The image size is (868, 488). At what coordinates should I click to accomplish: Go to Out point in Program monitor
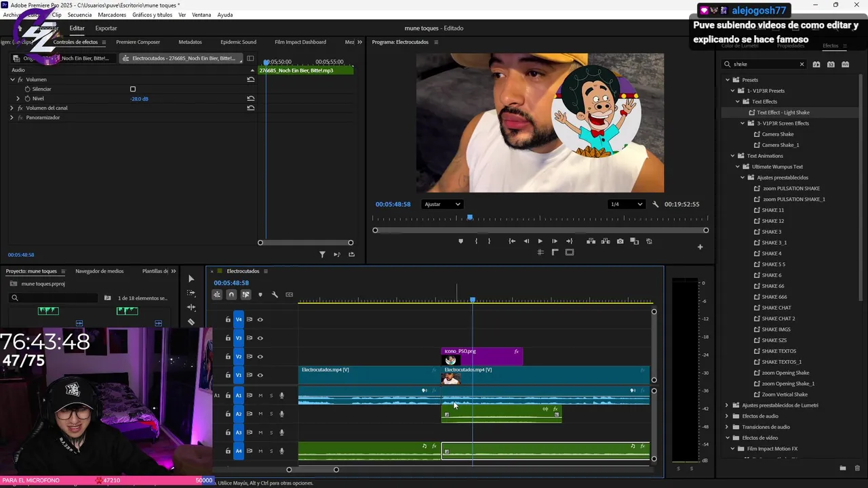point(569,241)
